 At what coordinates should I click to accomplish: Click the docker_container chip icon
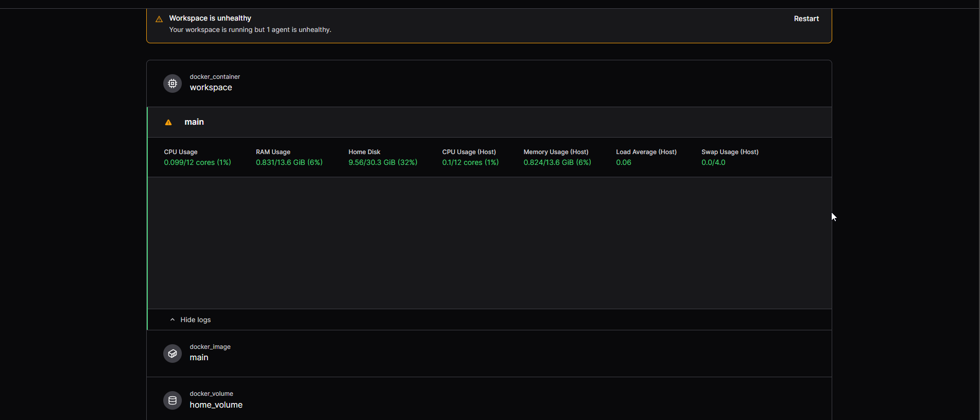pos(173,83)
